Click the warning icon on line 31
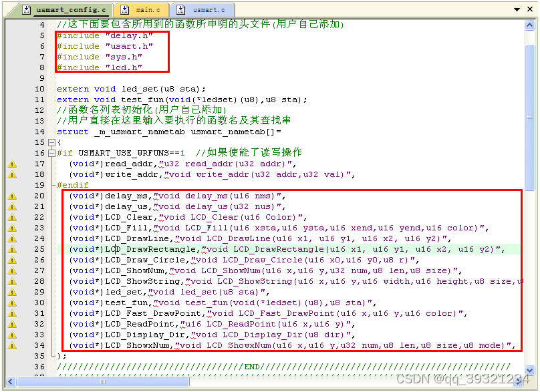 coord(12,313)
